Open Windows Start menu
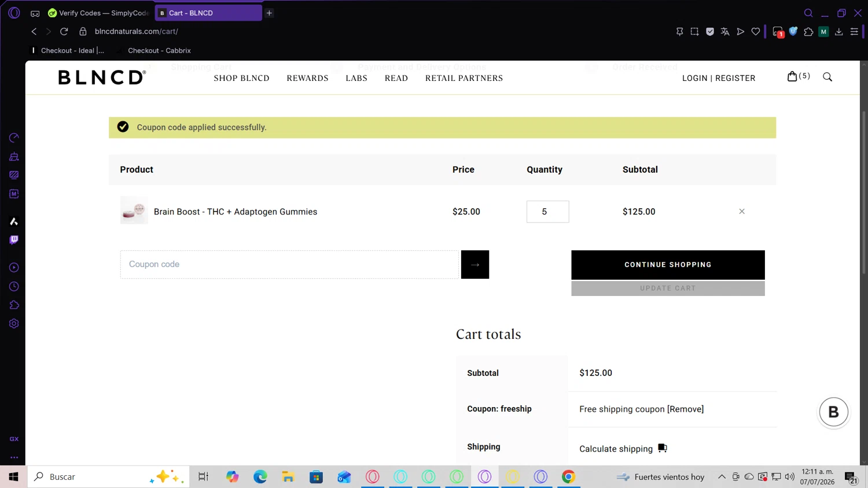 (x=13, y=477)
